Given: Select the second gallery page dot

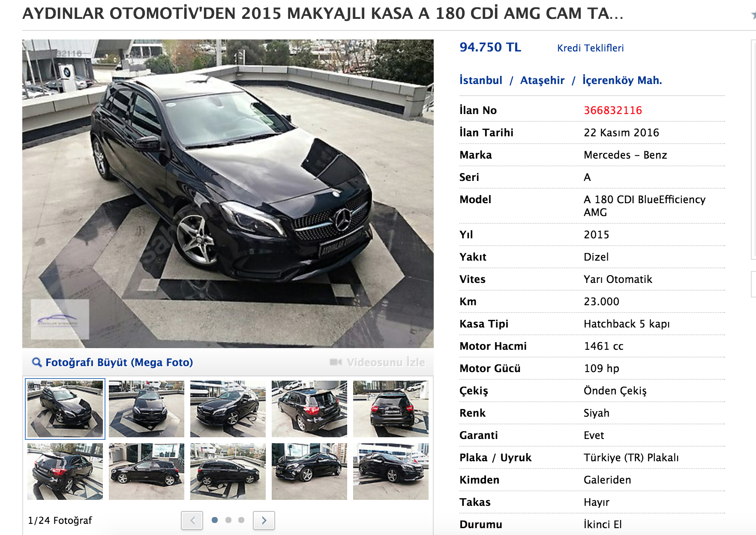Looking at the screenshot, I should click(x=228, y=520).
